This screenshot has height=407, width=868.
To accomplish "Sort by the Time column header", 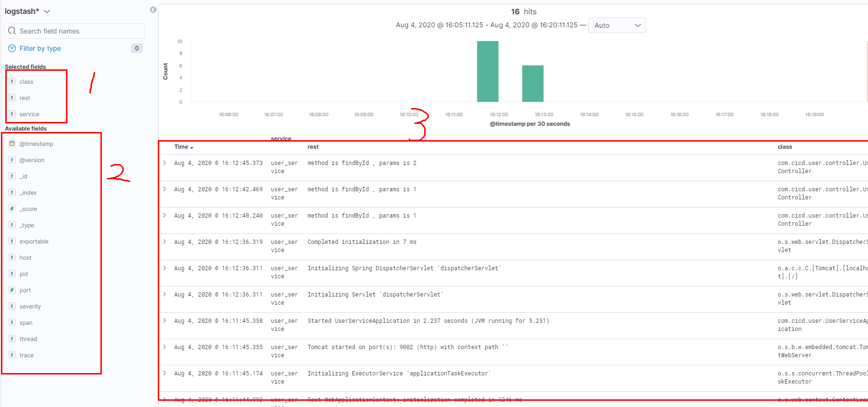I will pyautogui.click(x=184, y=147).
